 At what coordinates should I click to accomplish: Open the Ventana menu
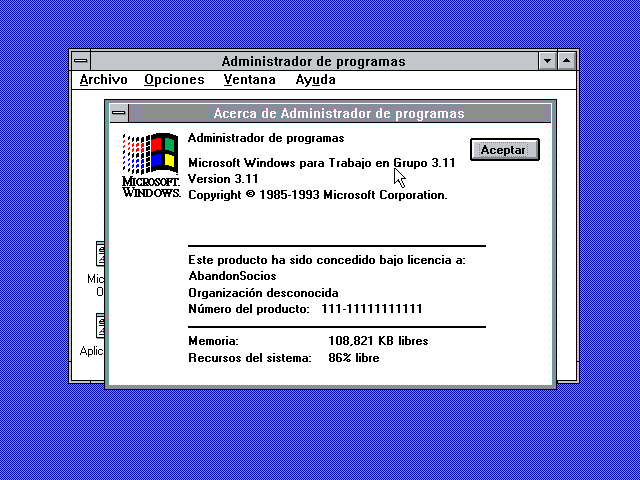249,80
